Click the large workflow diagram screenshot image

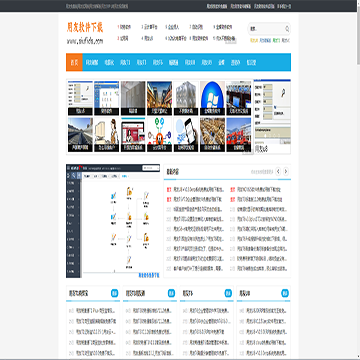point(113,221)
